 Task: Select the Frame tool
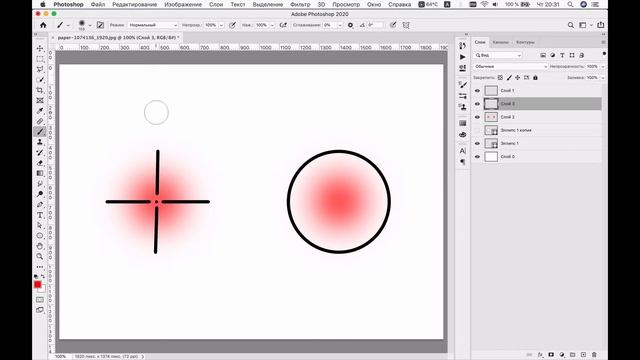40,100
